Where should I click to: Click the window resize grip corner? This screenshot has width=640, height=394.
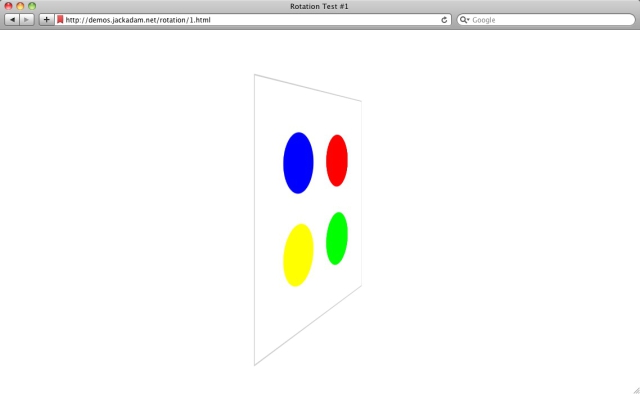(636, 390)
